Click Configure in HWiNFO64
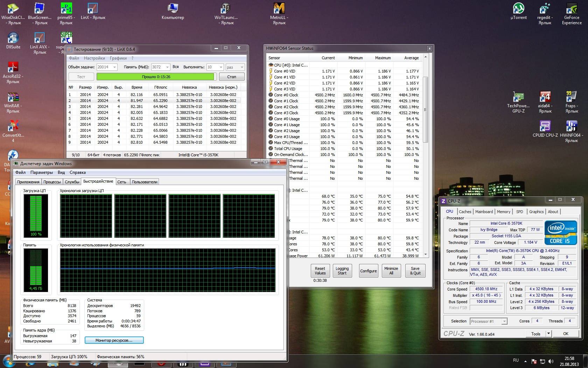Viewport: 588px width, 368px height. 369,271
